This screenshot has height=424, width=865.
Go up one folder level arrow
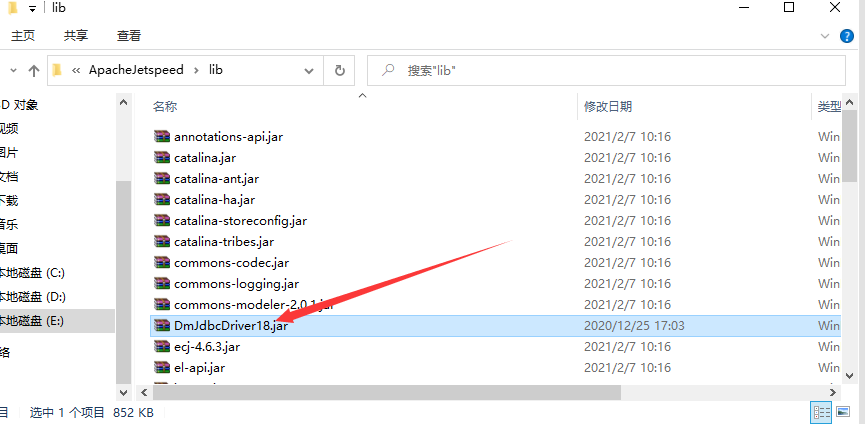[34, 71]
